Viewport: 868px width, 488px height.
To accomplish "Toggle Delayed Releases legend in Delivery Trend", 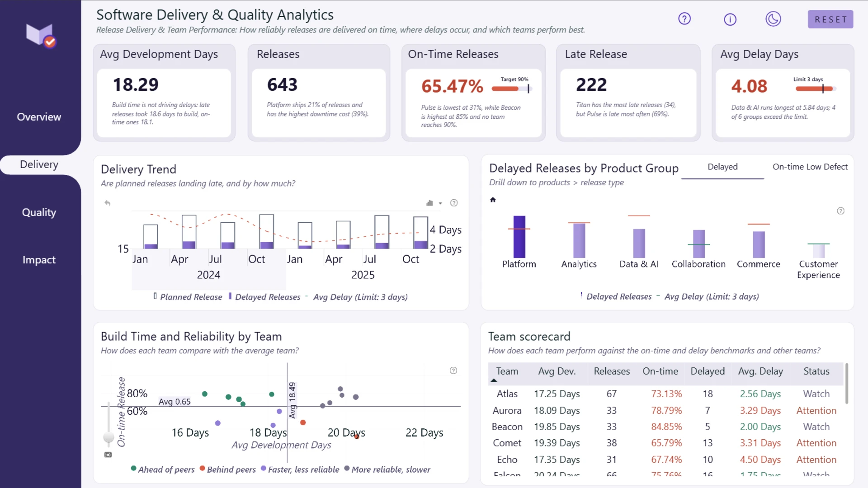I will click(264, 297).
